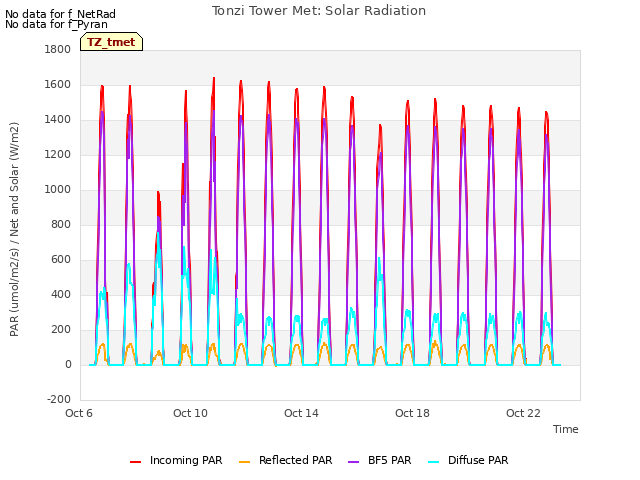Click the Incoming PAR legend entry
The width and height of the screenshot is (640, 480).
coord(176,460)
